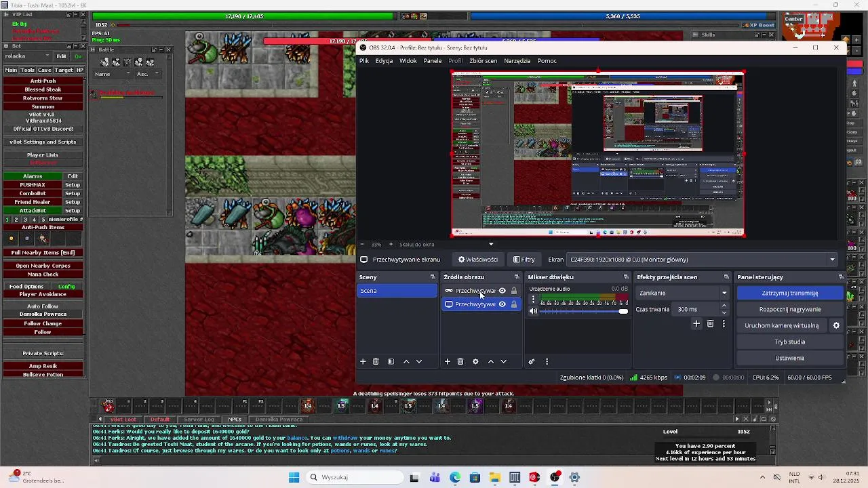Open Ekran monitor selection dropdown
Screen dimensions: 868x488
[702, 260]
